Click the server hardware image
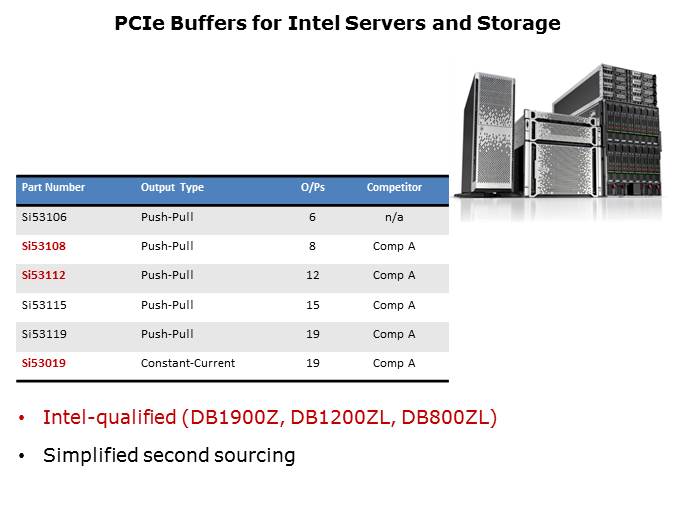This screenshot has width=674, height=506. (x=558, y=140)
